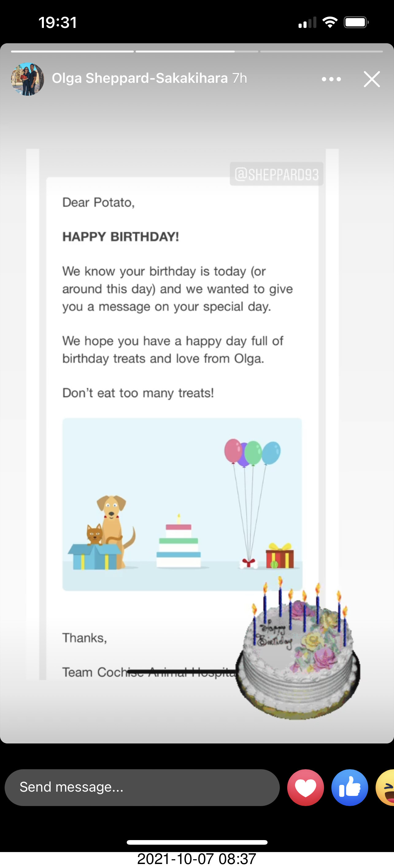Tap the name Olga Sheppard-Sakakihara
Viewport: 394px width, 868px height.
(140, 78)
